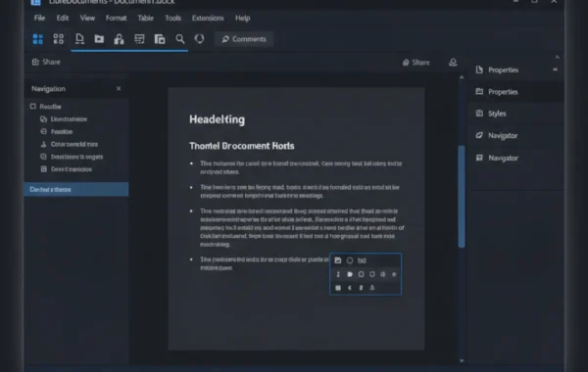This screenshot has height=372, width=588.
Task: Select the 'Deastioanr b segats' navigation item
Action: click(76, 157)
